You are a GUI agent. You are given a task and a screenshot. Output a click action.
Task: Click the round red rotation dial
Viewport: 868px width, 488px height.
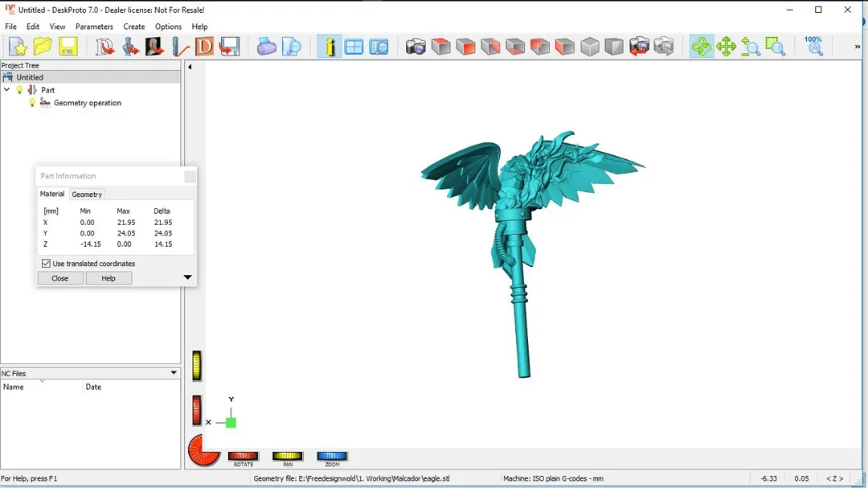point(204,449)
